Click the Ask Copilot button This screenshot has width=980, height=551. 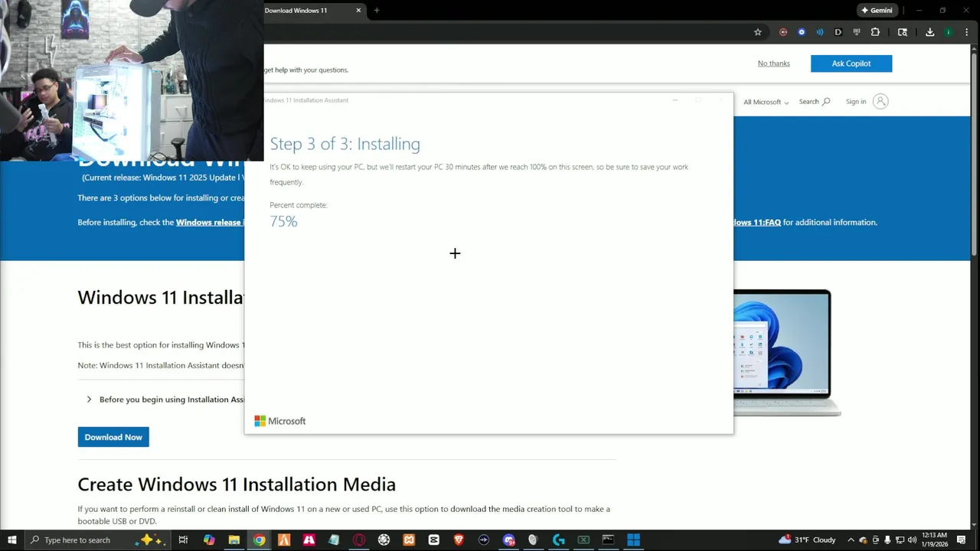pyautogui.click(x=851, y=64)
